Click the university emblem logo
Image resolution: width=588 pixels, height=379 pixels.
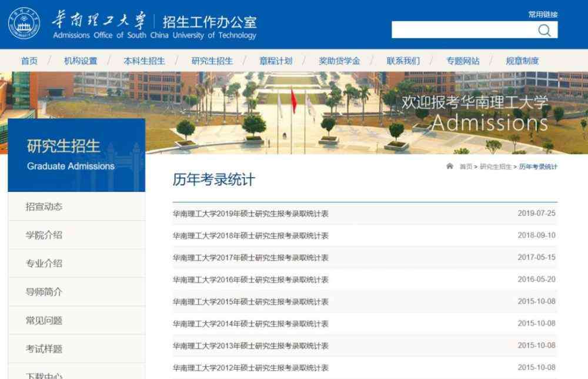pos(24,24)
